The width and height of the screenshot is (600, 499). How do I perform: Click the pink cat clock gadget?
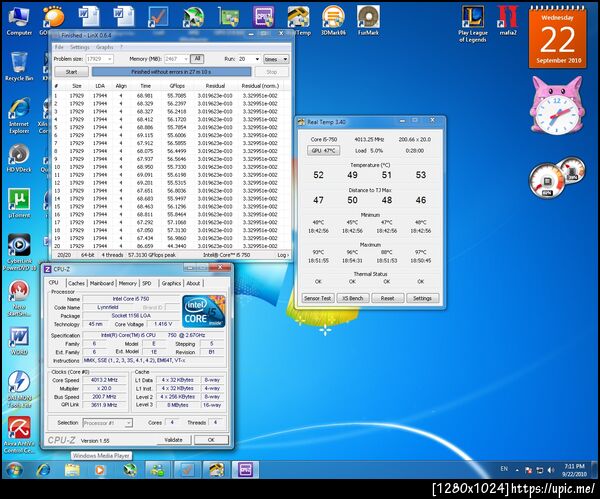[x=557, y=105]
